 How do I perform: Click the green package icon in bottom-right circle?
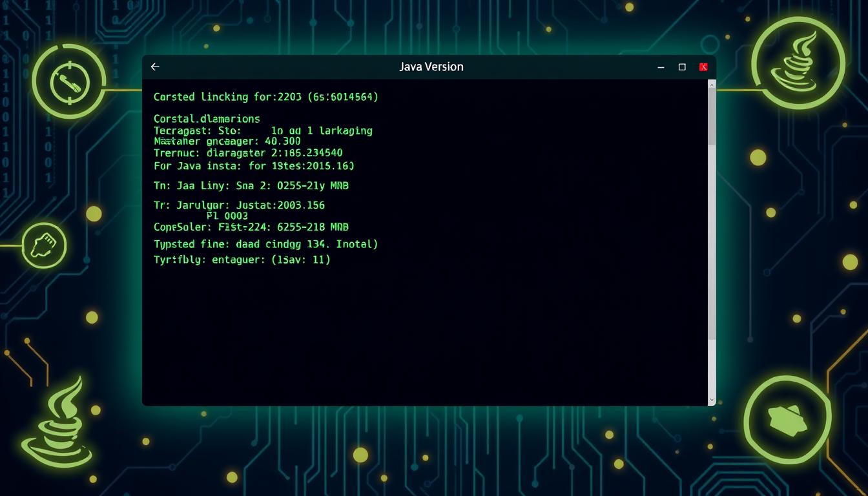coord(787,418)
